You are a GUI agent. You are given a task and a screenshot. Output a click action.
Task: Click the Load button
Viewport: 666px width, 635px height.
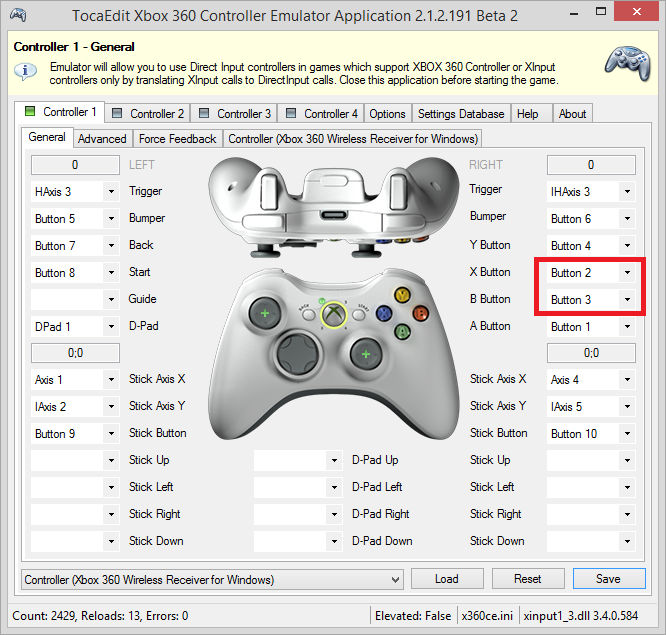click(447, 579)
